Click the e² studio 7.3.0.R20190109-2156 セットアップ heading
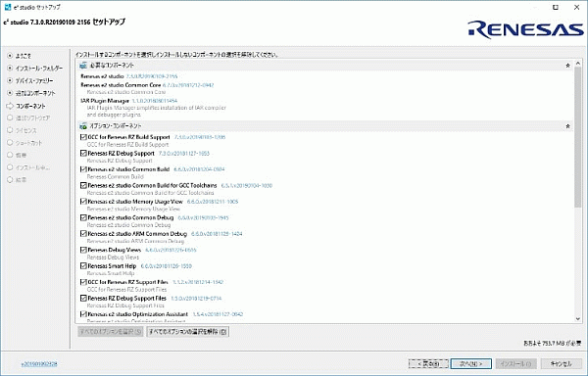This screenshot has width=588, height=376. pyautogui.click(x=64, y=23)
